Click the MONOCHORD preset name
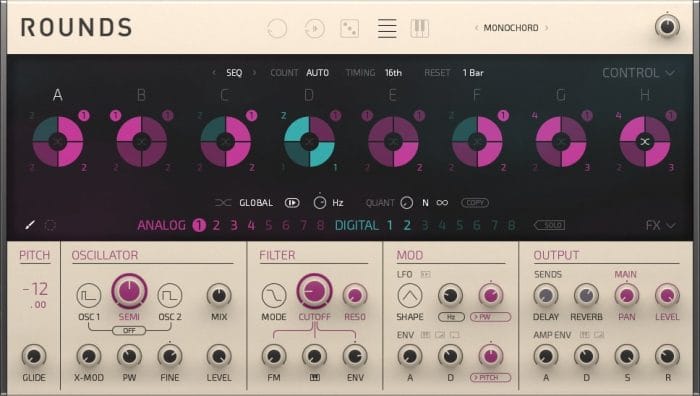Viewport: 700px width, 396px height. (x=511, y=28)
